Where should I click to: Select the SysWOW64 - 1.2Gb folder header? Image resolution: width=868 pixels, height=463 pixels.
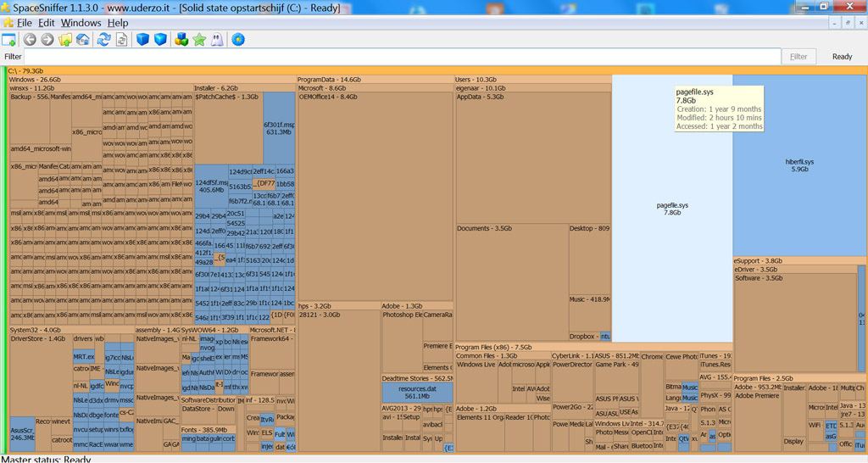coord(214,330)
